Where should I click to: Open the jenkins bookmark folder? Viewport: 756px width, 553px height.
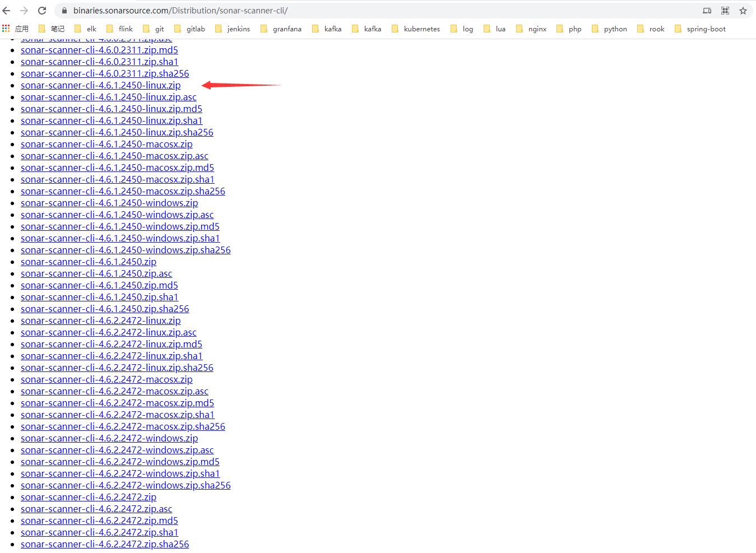(233, 29)
